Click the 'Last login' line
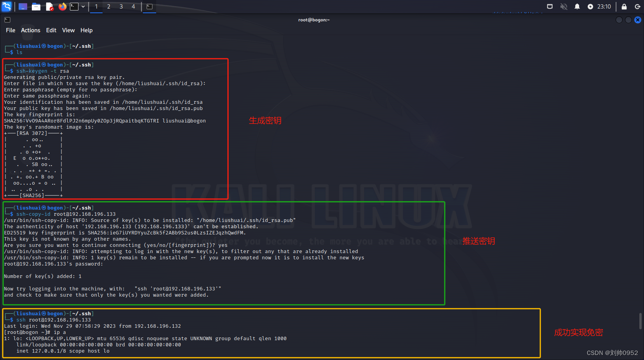 pyautogui.click(x=92, y=326)
